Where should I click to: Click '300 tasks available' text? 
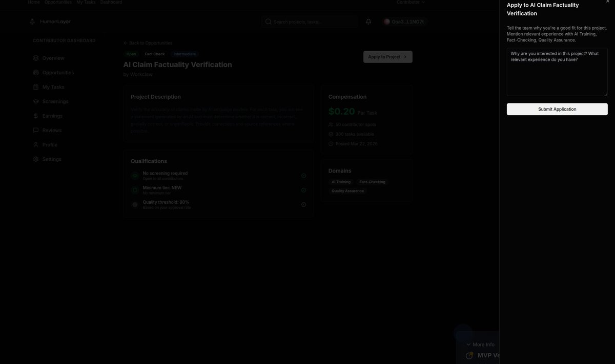tap(355, 134)
